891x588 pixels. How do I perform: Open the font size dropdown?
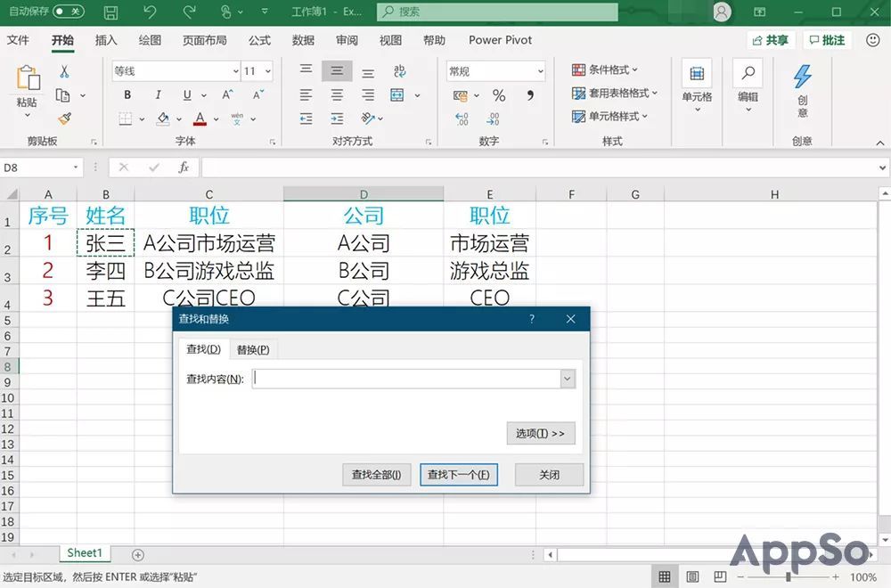point(267,71)
